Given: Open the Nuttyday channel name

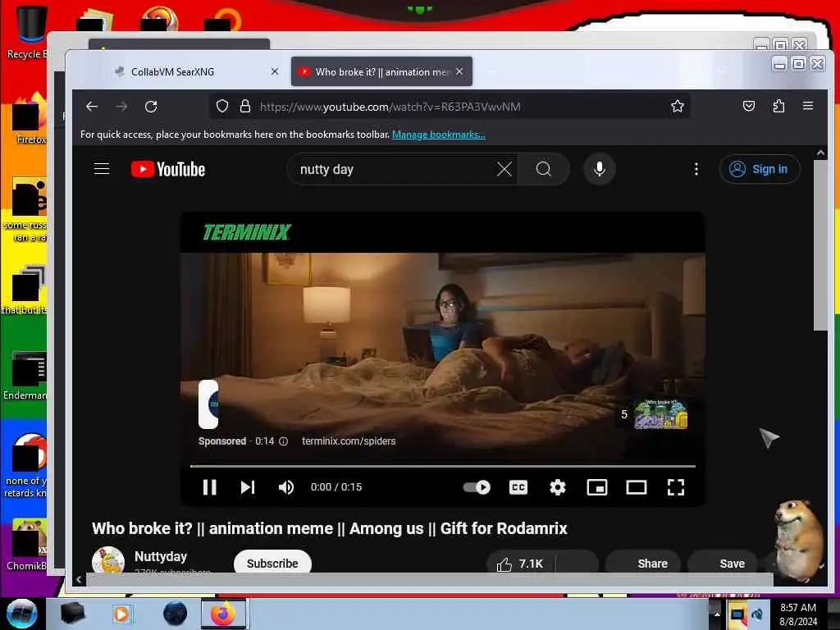Looking at the screenshot, I should 161,556.
